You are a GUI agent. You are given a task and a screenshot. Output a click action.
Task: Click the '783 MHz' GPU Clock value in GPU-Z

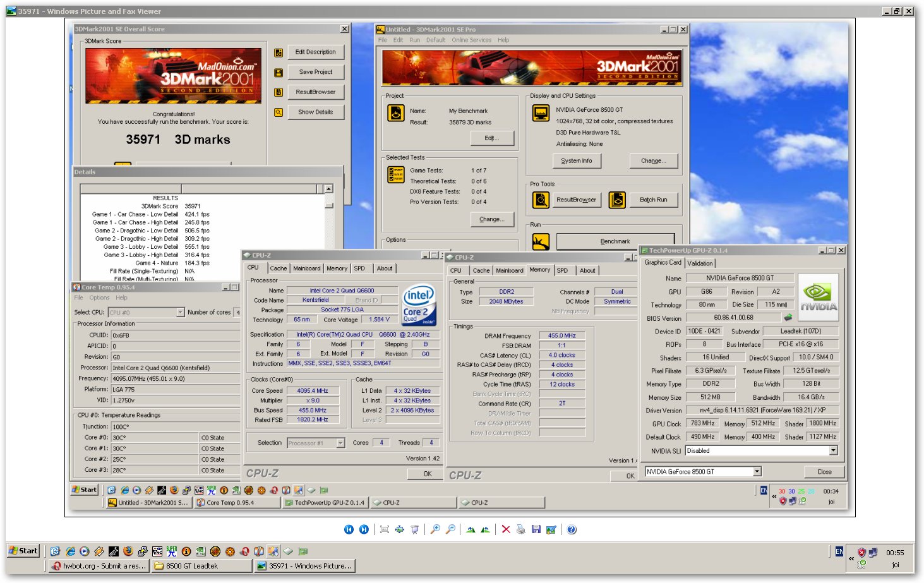coord(702,423)
